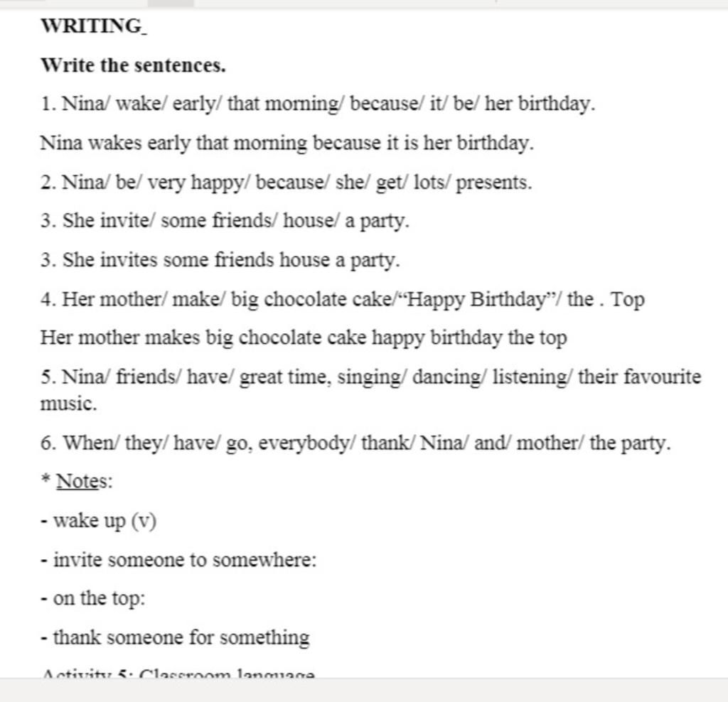Click prompt 5 line starting 'Nina/ friends/ have/'
728x702 pixels.
[x=371, y=377]
